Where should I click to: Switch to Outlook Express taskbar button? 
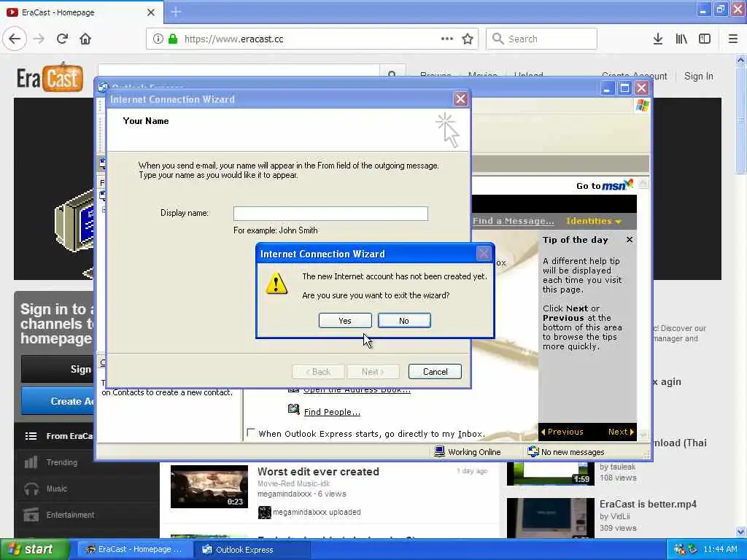coord(252,550)
